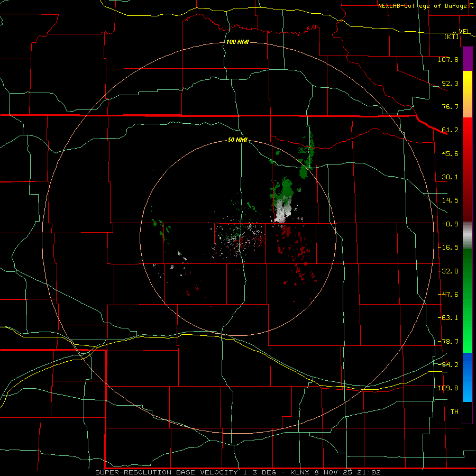Click the VEL product label
The height and width of the screenshot is (476, 476).
(x=464, y=31)
